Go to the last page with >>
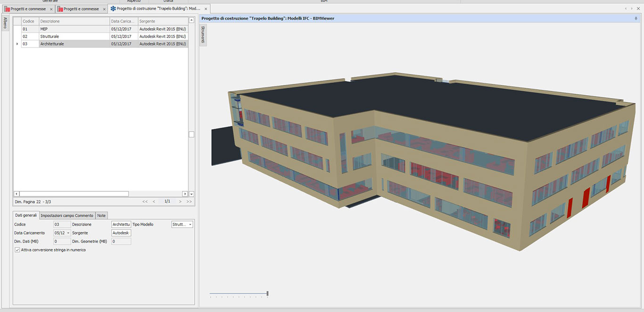644x312 pixels. point(189,201)
